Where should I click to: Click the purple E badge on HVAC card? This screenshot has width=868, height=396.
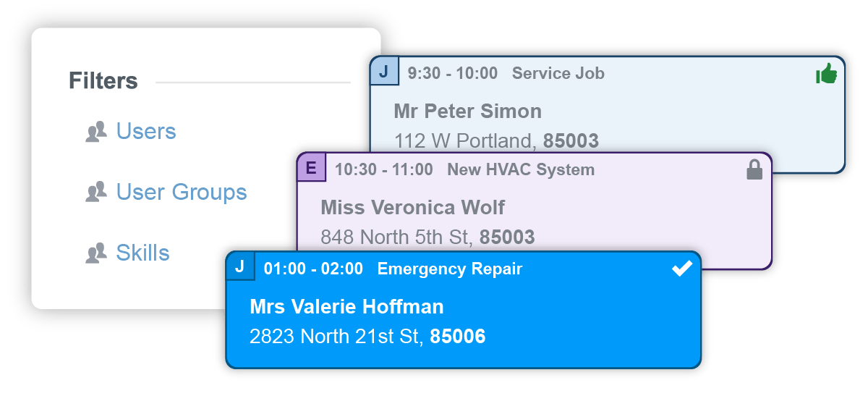click(x=311, y=169)
